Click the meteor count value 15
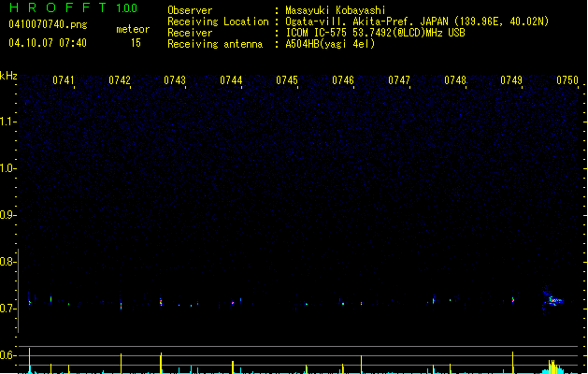Screen dimensions: 588x374 pos(136,43)
